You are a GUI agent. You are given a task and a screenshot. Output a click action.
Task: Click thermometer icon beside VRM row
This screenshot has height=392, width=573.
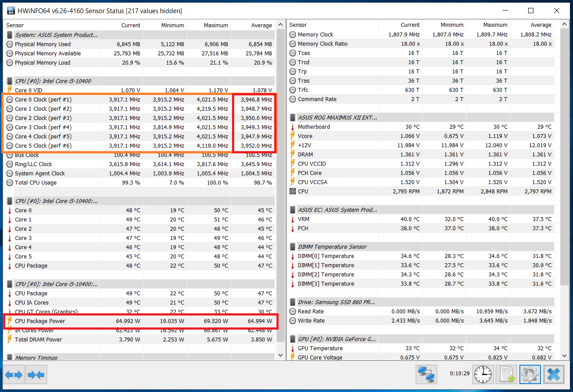(x=293, y=219)
